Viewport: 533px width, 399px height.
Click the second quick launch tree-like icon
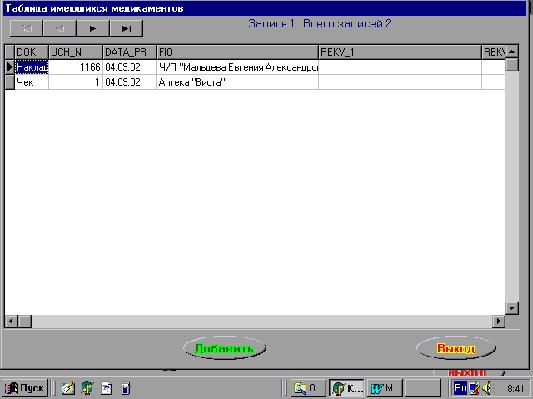(x=87, y=388)
